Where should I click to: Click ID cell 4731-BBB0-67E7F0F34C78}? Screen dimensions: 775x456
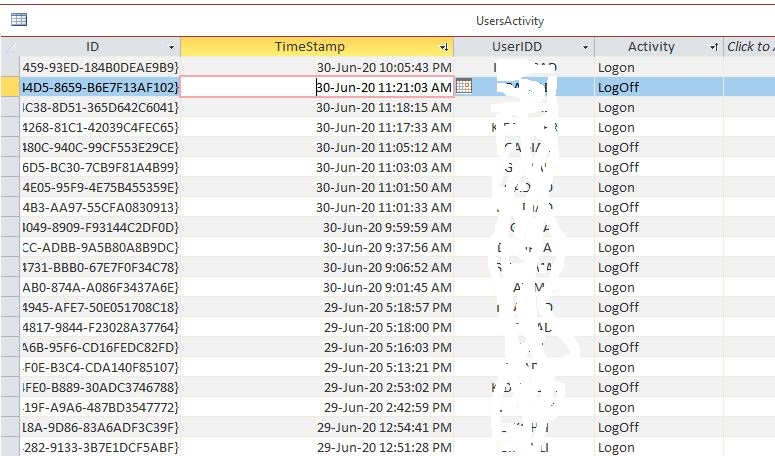pos(100,267)
